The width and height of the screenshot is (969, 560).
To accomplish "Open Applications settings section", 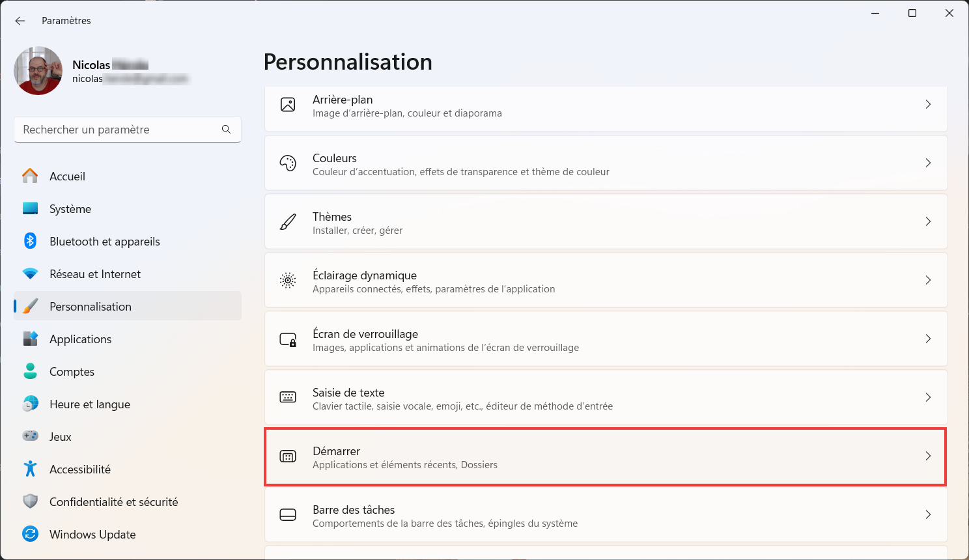I will [x=128, y=339].
